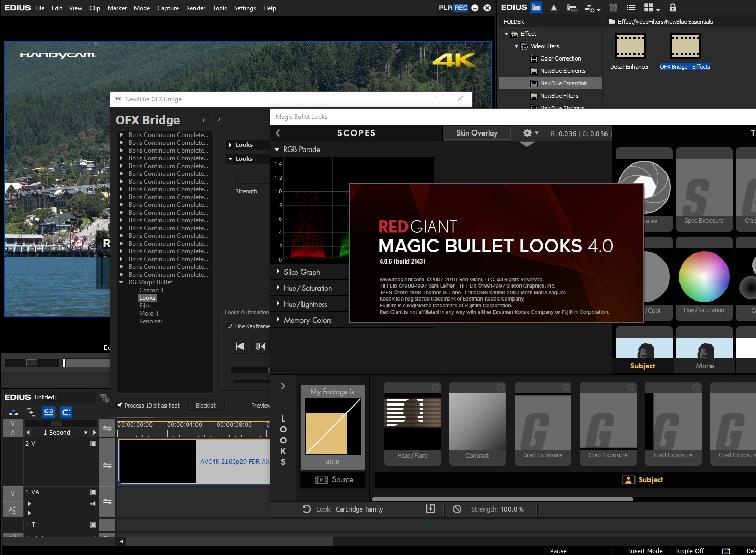Click the Skin Overlay button
Screen dimensions: 756x555
point(477,133)
